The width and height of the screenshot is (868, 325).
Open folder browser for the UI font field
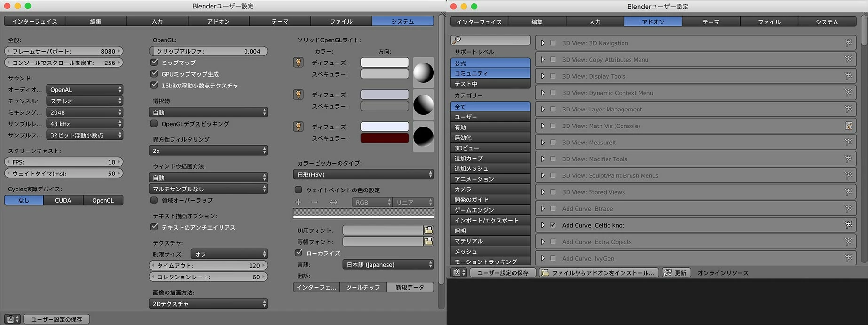coord(428,230)
